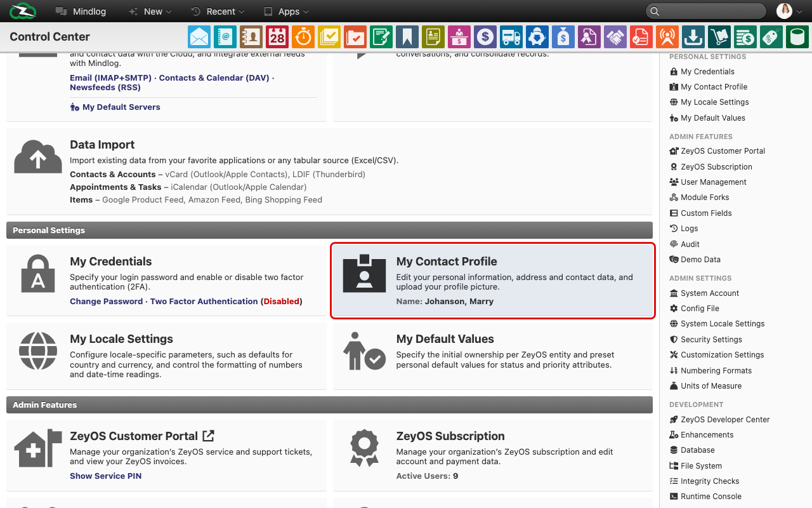Open Contacts & Calendar (DAV) link
The width and height of the screenshot is (812, 508).
[214, 77]
